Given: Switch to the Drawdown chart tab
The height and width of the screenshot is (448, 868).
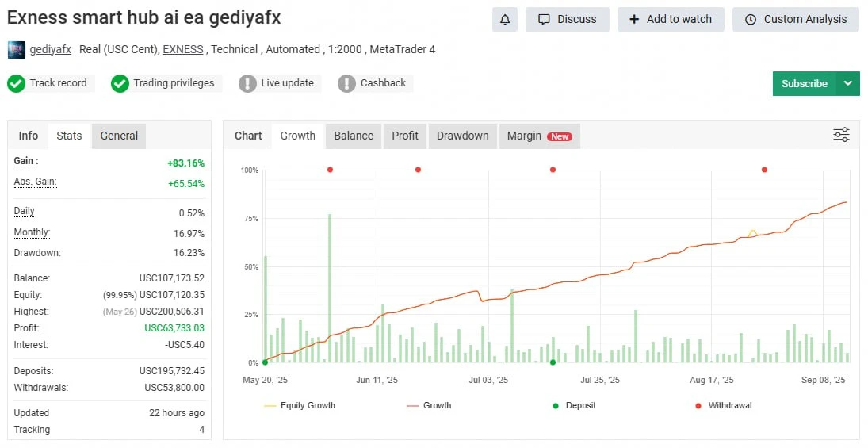Looking at the screenshot, I should pyautogui.click(x=462, y=136).
